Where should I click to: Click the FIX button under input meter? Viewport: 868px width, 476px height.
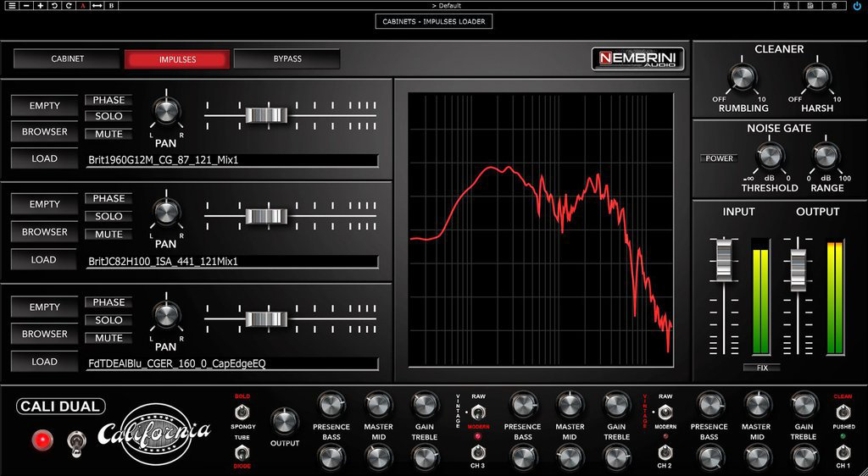(x=762, y=368)
